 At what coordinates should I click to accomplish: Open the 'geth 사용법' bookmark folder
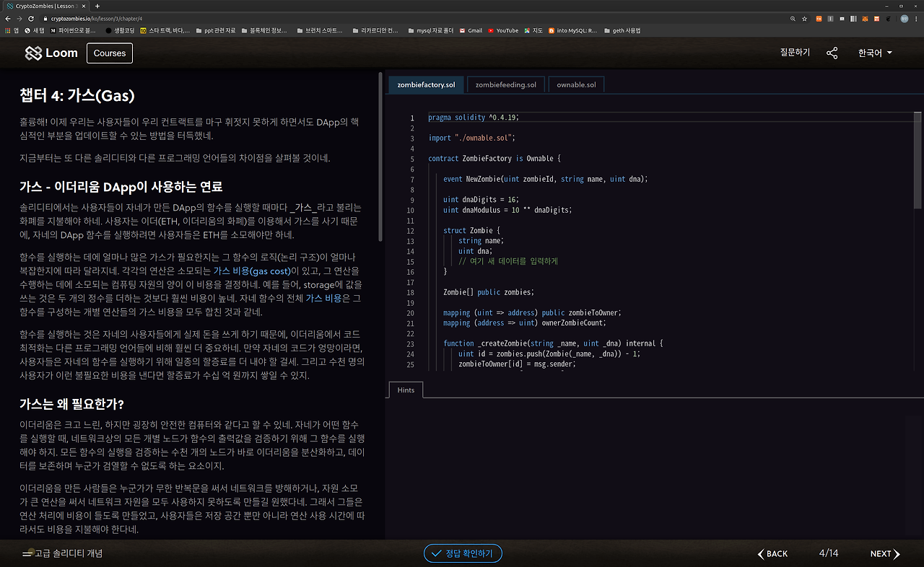pos(622,30)
